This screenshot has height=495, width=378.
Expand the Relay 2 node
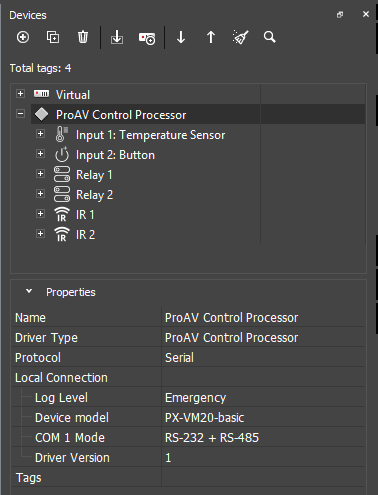click(40, 194)
